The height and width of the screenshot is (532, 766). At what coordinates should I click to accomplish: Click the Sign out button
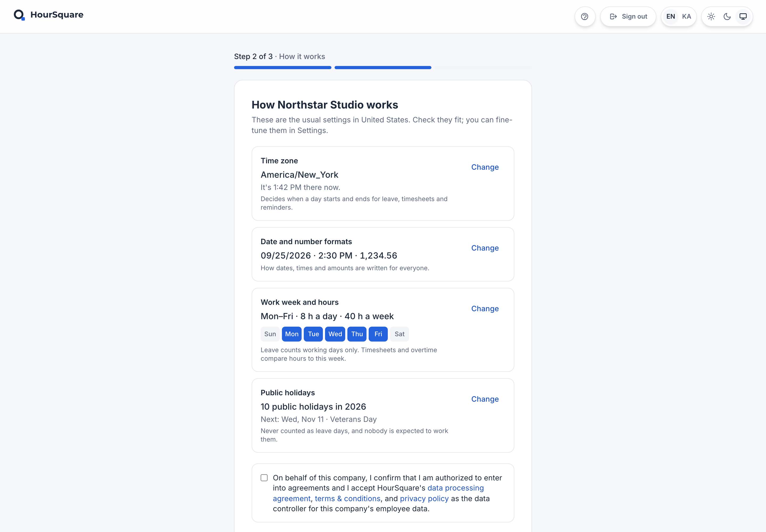[x=628, y=16]
